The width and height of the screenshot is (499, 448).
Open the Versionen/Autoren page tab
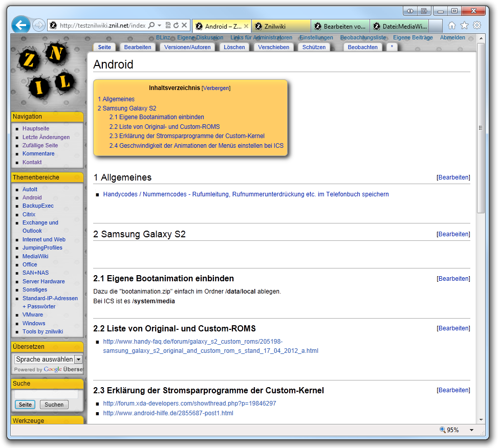click(x=187, y=47)
